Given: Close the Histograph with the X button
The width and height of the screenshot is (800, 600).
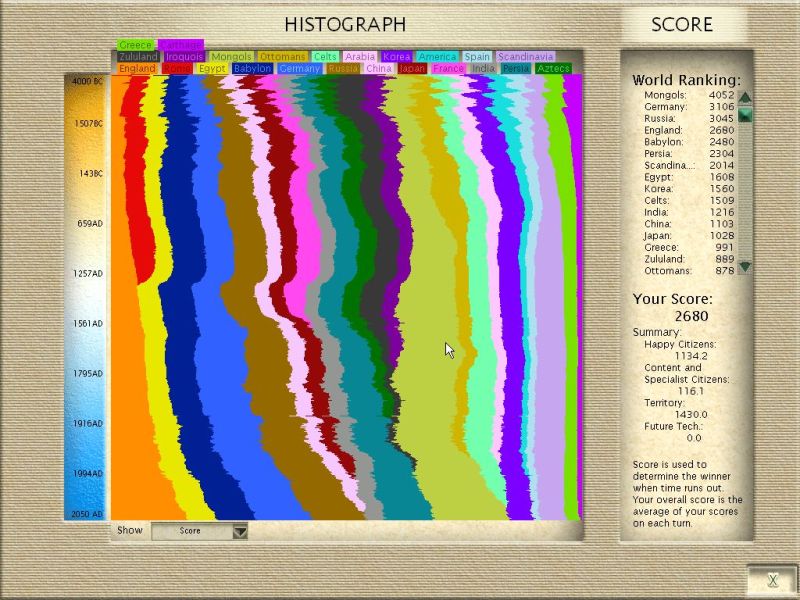Looking at the screenshot, I should [772, 580].
